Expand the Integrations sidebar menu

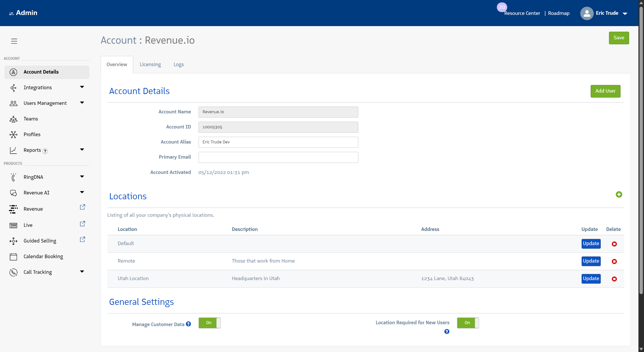82,87
